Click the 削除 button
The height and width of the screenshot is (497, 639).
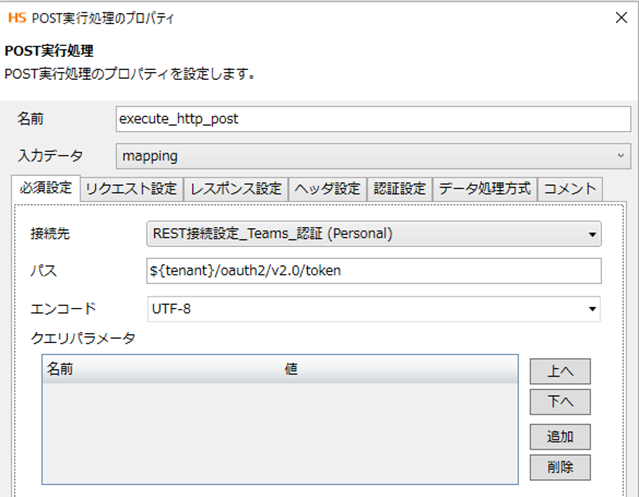tap(560, 467)
